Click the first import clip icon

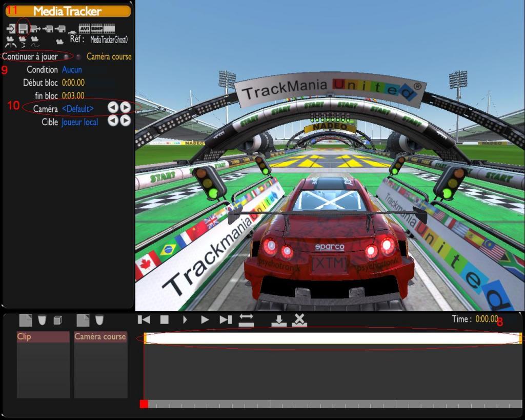coord(48,29)
